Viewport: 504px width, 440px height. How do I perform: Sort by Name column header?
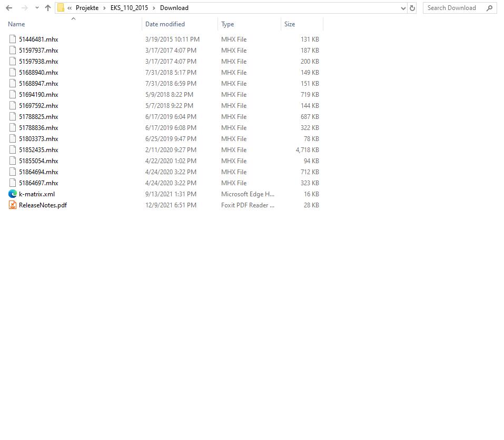coord(16,24)
